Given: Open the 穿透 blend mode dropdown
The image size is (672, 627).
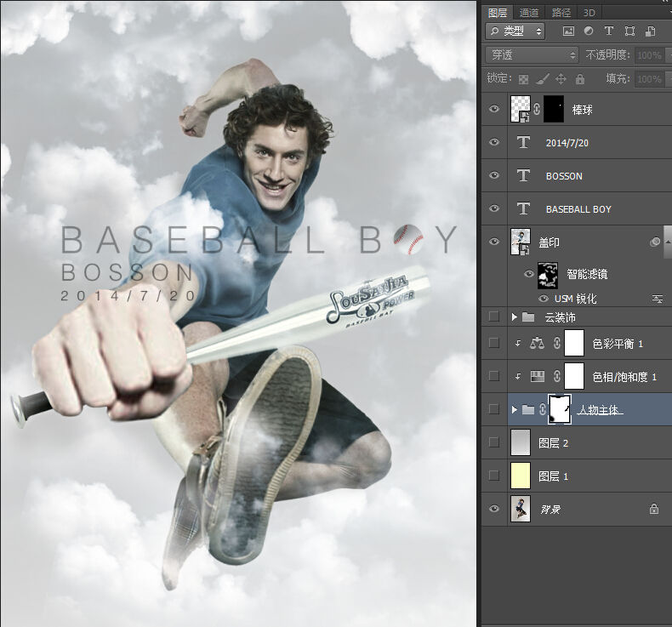Looking at the screenshot, I should [x=532, y=54].
